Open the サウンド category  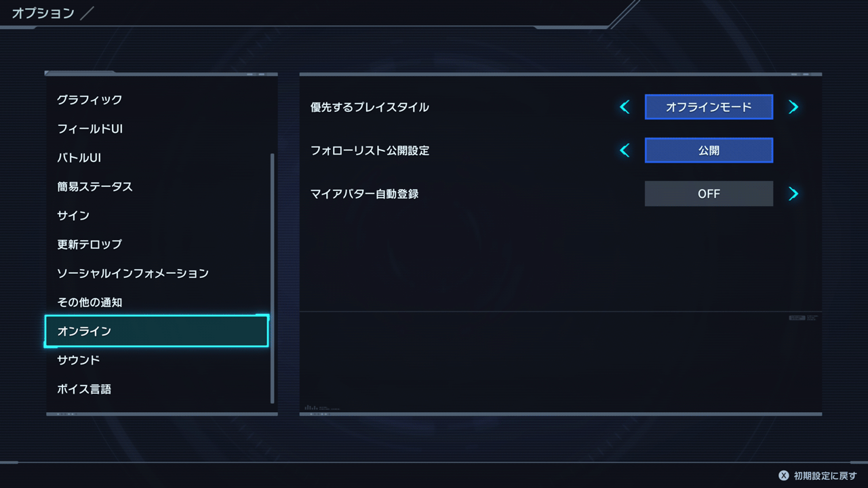tap(79, 360)
